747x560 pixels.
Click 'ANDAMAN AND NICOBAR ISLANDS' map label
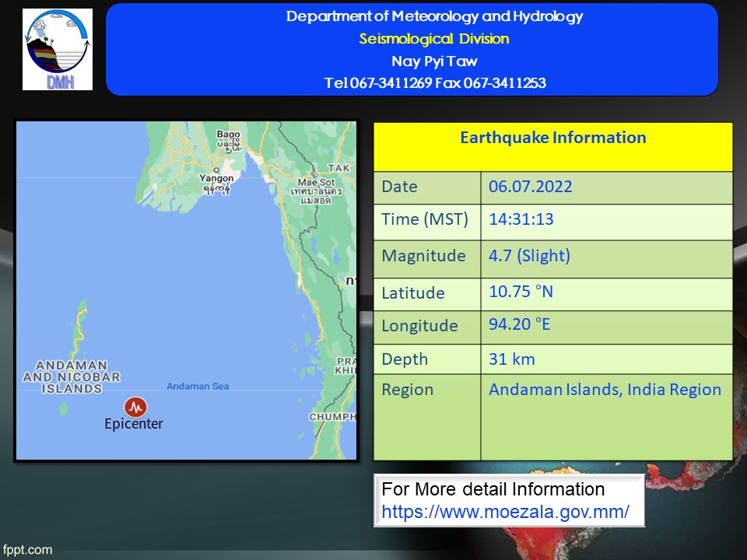coord(72,377)
